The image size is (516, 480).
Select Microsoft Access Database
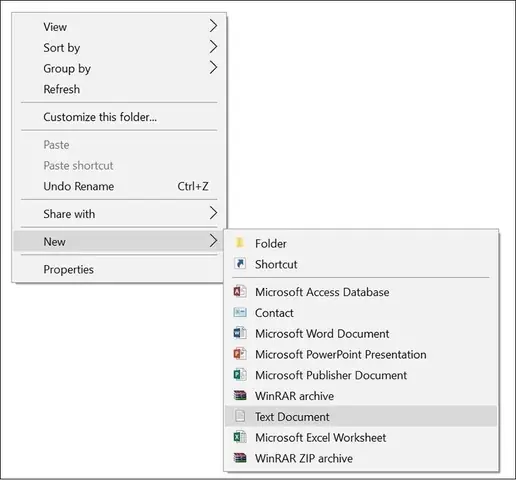point(361,292)
